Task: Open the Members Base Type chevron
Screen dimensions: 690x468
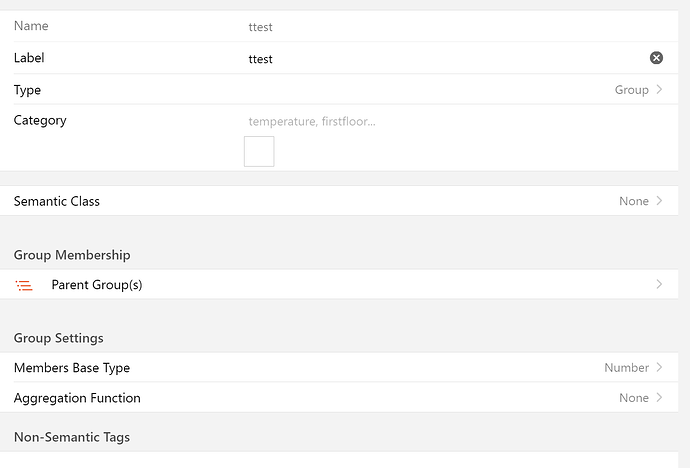Action: coord(659,368)
